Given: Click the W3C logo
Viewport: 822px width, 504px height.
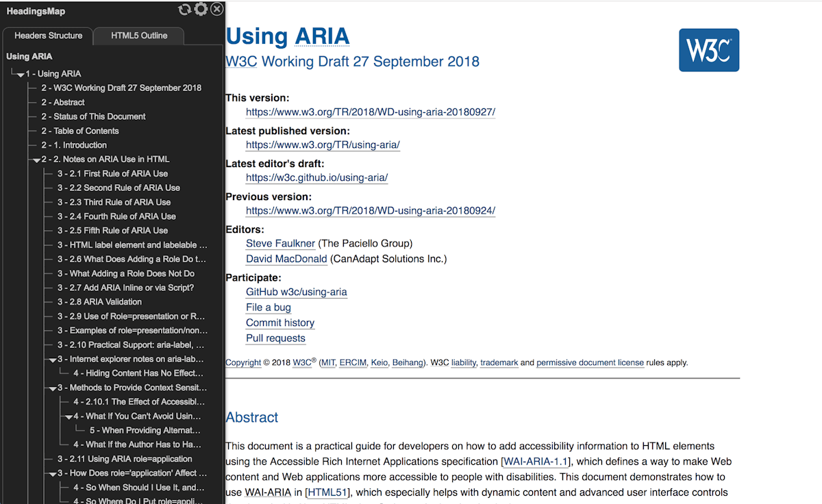Looking at the screenshot, I should click(x=709, y=50).
